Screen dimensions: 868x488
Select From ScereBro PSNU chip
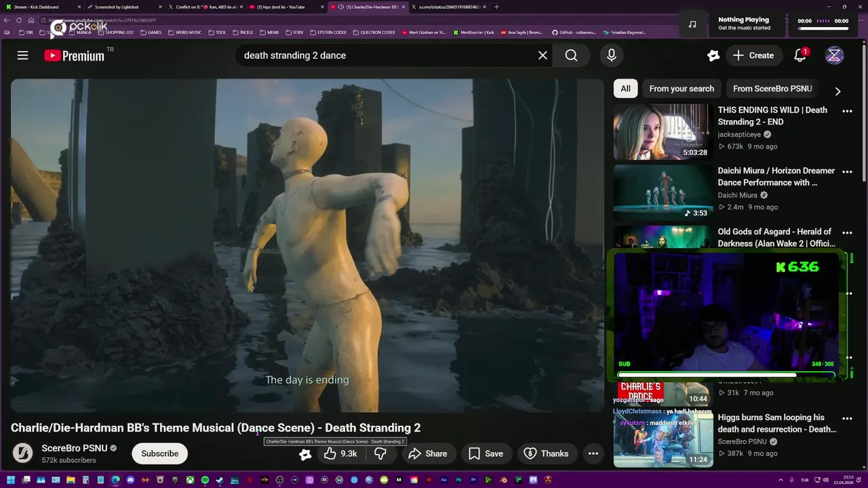point(772,89)
